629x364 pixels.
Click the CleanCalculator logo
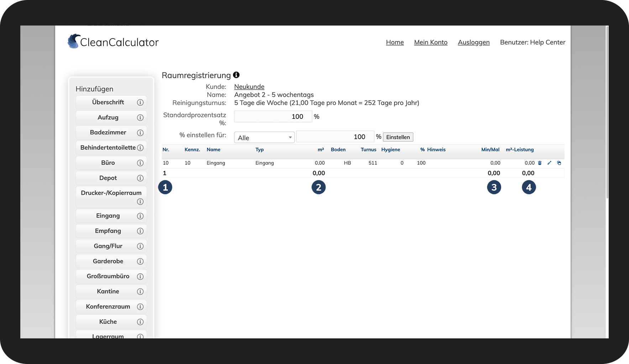(x=113, y=42)
